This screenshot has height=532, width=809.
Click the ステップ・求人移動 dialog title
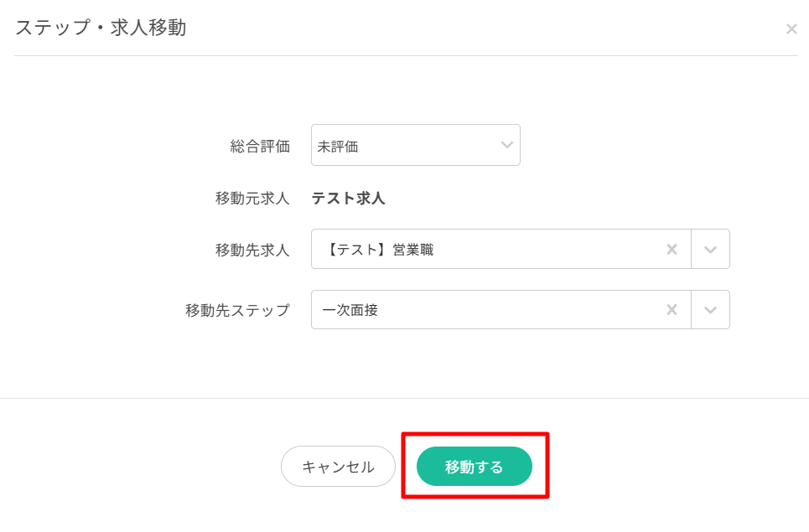[101, 28]
